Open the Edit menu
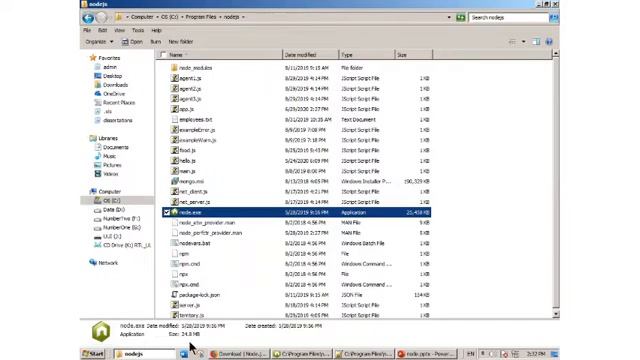Viewport: 640px width, 360px height. tap(102, 30)
